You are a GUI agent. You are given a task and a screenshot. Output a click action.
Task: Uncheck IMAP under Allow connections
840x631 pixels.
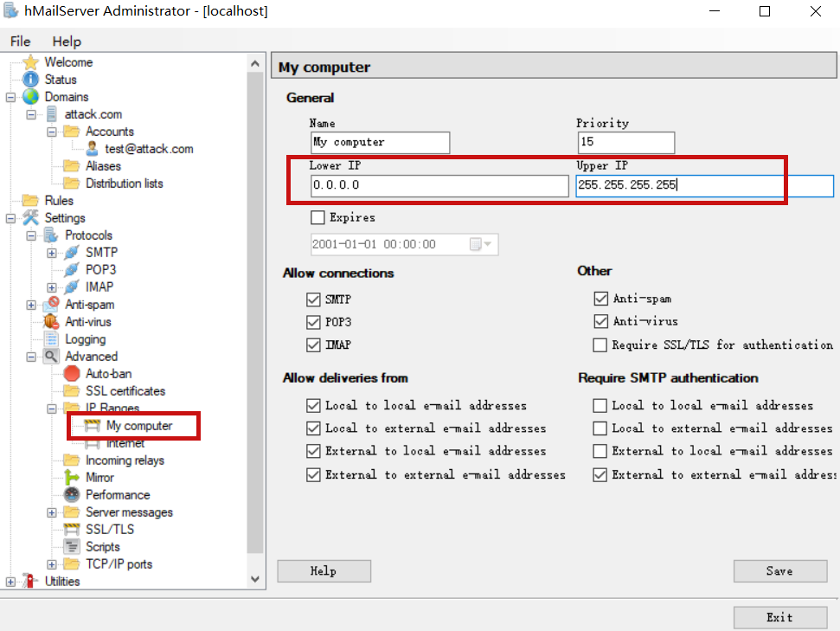pos(313,344)
